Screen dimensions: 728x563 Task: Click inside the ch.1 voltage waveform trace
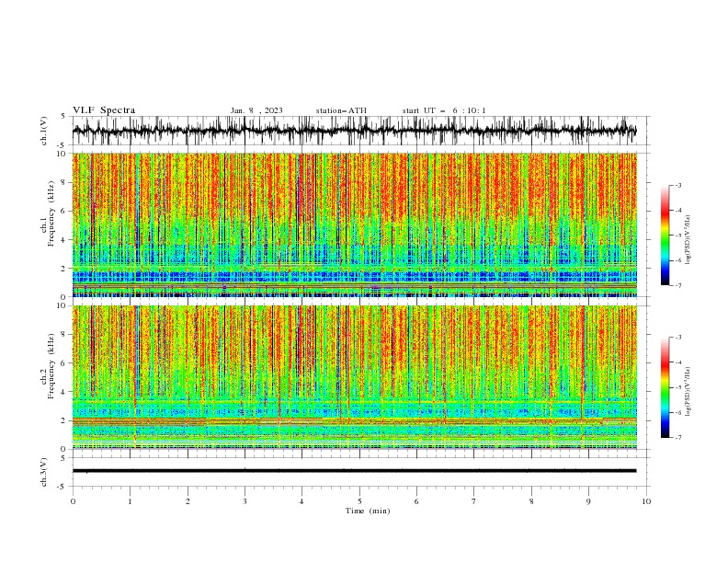(x=354, y=131)
